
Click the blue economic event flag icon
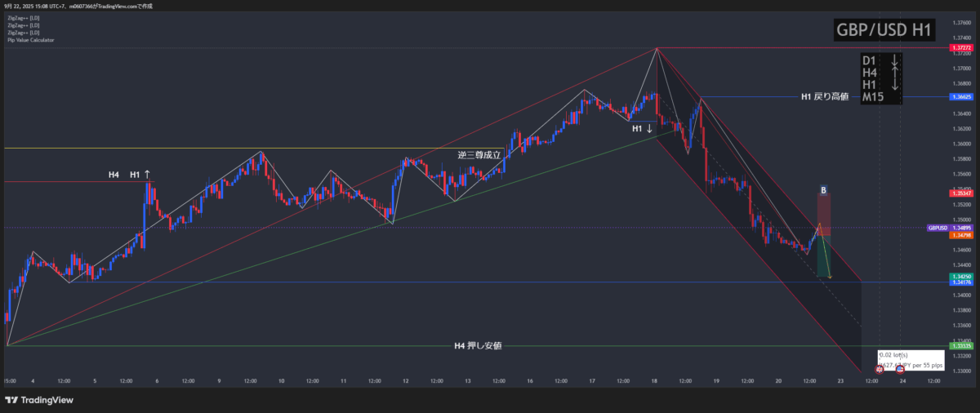tap(900, 370)
